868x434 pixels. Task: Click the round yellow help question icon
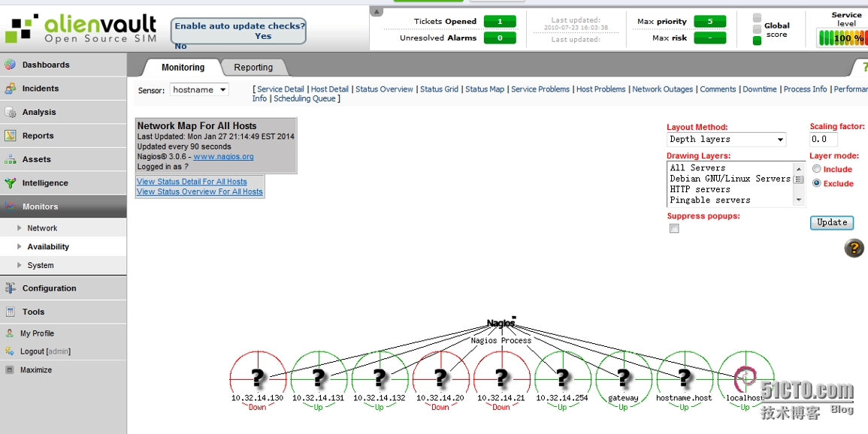[x=854, y=248]
